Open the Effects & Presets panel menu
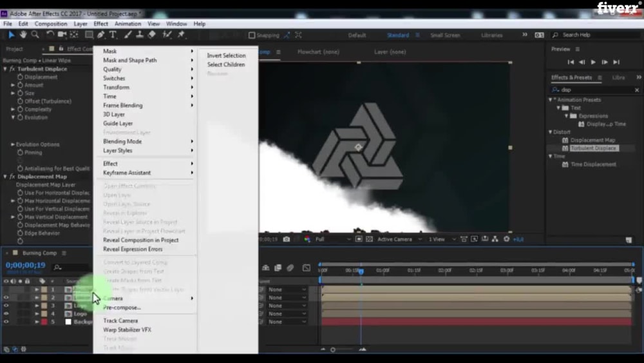This screenshot has width=644, height=363. (600, 78)
